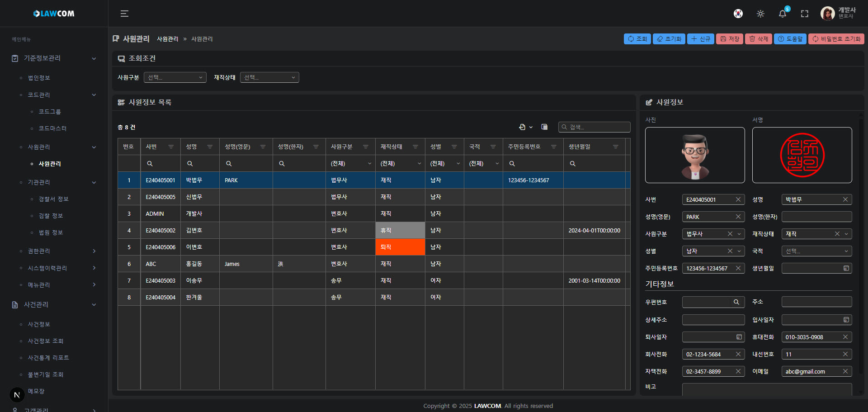Open the 사번 column filter icon
Viewport: 868px width, 412px height.
pos(171,147)
